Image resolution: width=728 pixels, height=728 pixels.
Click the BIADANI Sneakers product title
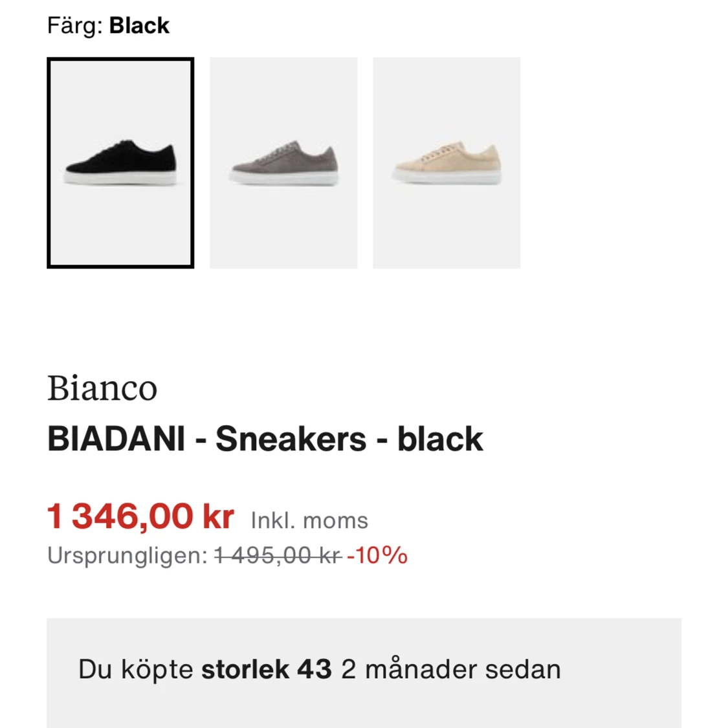point(265,439)
